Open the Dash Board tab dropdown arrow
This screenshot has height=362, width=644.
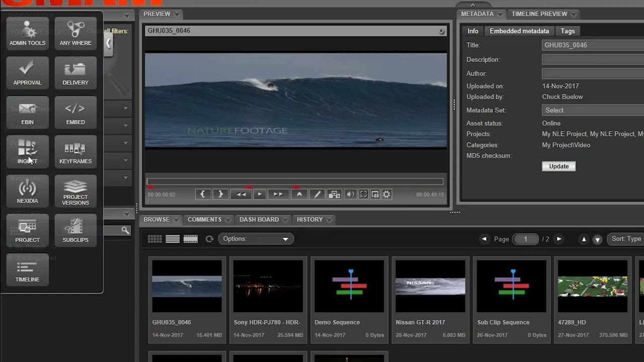tap(285, 220)
